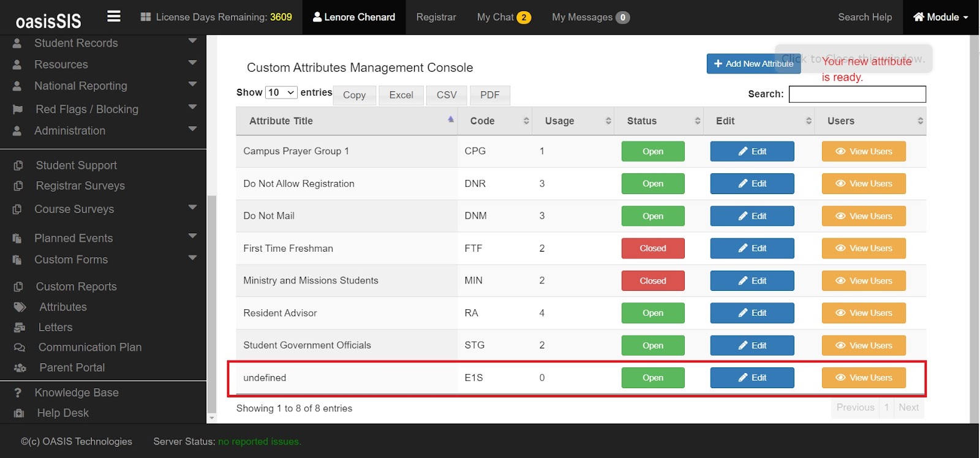Screen dimensions: 980x458
Task: Click the Course Surveys copy icon
Action: [x=17, y=209]
